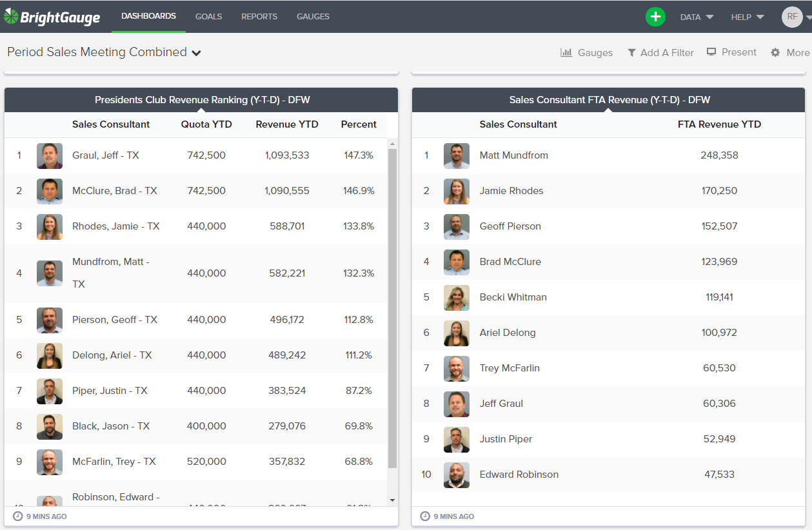Click the Matt Mundfrom name link

pos(513,155)
